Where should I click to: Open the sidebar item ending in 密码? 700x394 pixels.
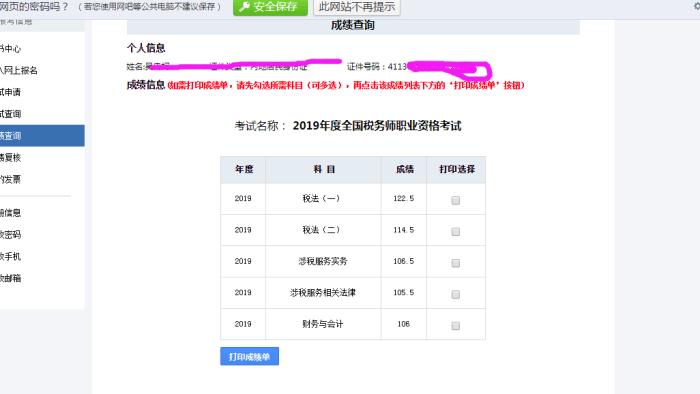11,235
